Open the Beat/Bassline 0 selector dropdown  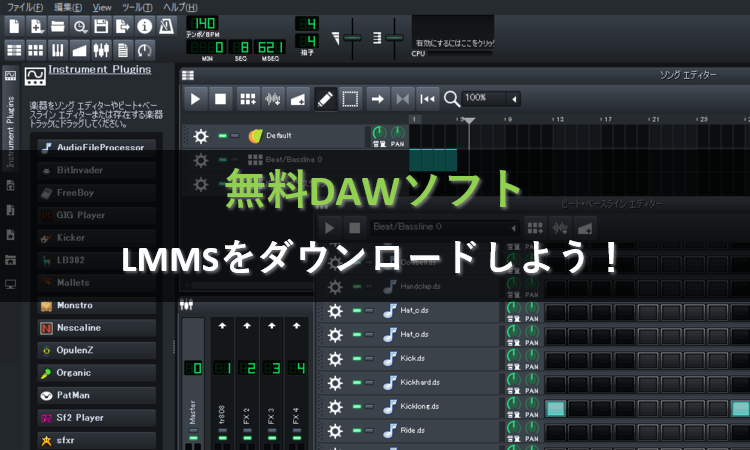pyautogui.click(x=512, y=228)
